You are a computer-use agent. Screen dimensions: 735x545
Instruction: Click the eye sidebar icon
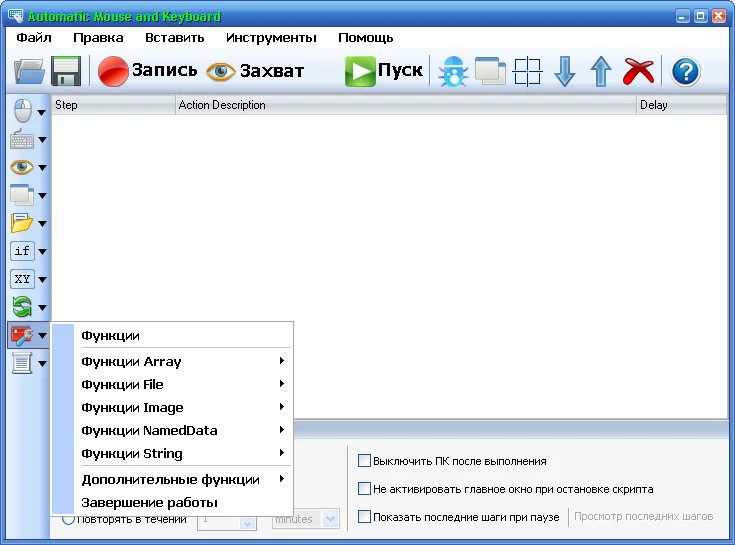[22, 167]
